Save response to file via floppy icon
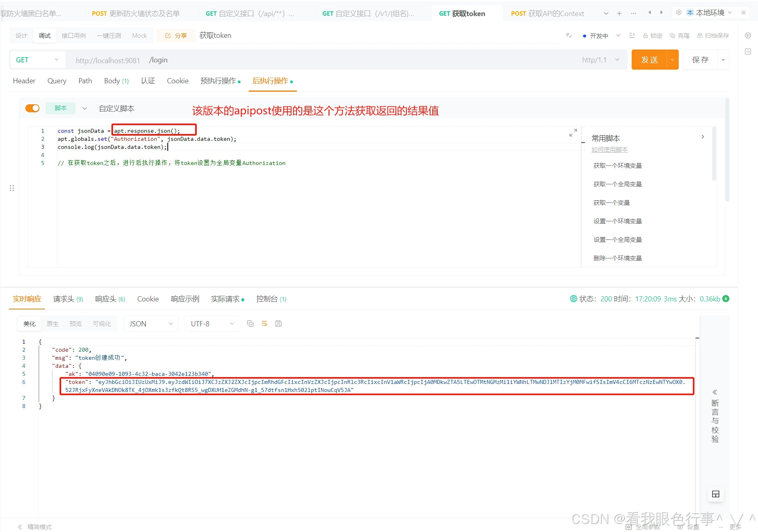 click(278, 323)
